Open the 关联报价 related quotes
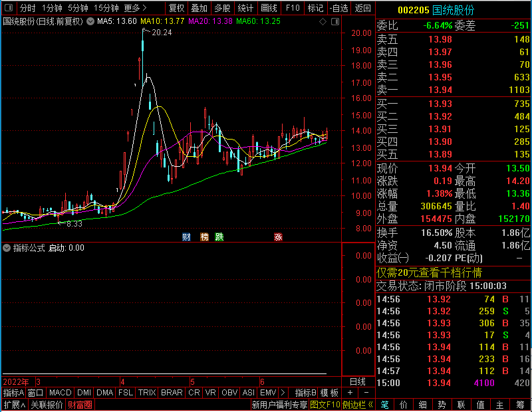This screenshot has width=532, height=412. [47, 405]
